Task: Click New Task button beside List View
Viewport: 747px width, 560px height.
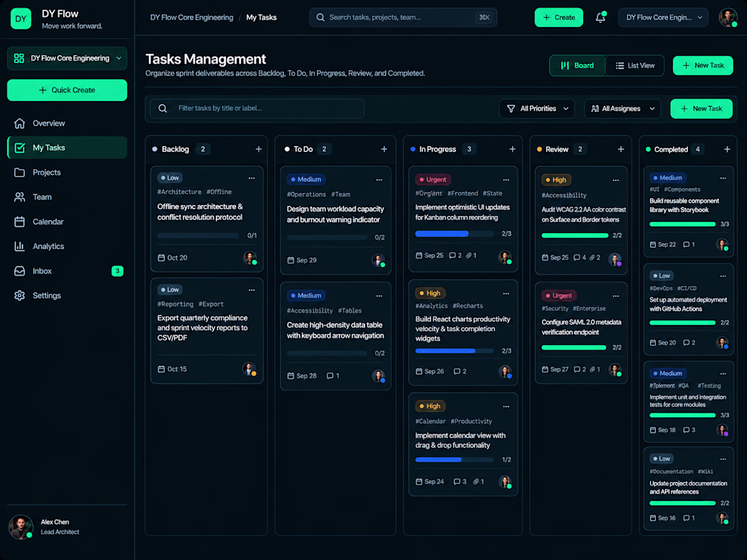Action: (x=703, y=66)
